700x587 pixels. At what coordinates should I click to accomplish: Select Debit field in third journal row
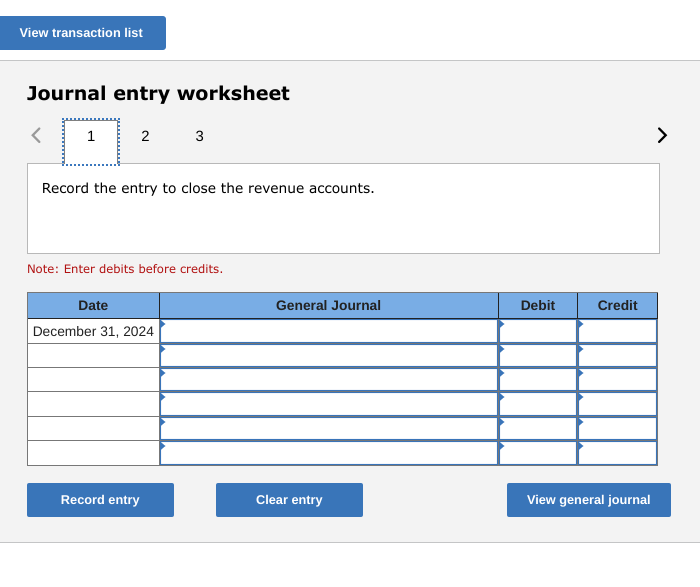point(538,380)
